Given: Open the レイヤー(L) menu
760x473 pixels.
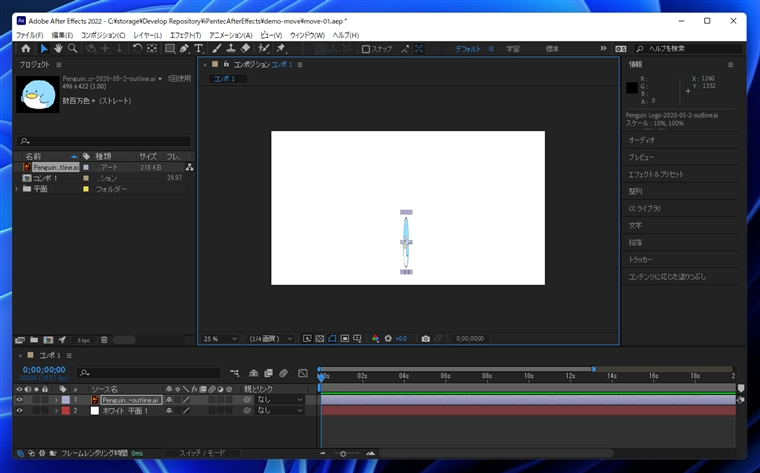Looking at the screenshot, I should coord(147,35).
